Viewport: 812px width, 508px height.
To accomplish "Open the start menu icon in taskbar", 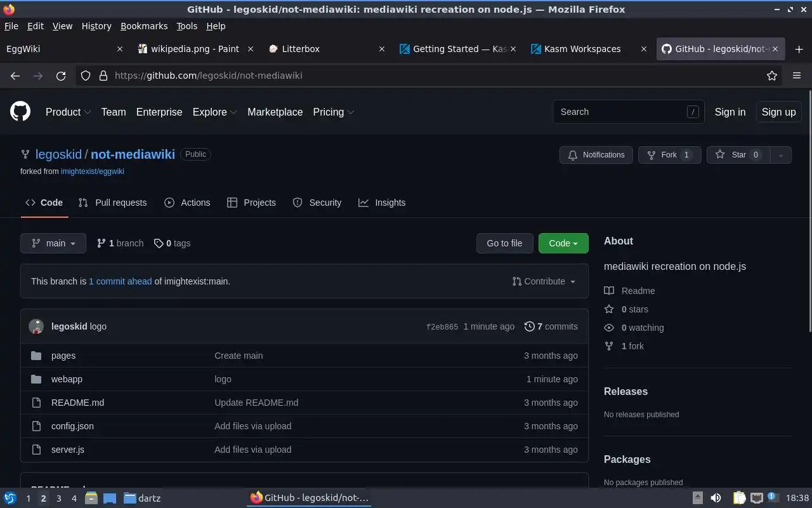I will tap(10, 498).
